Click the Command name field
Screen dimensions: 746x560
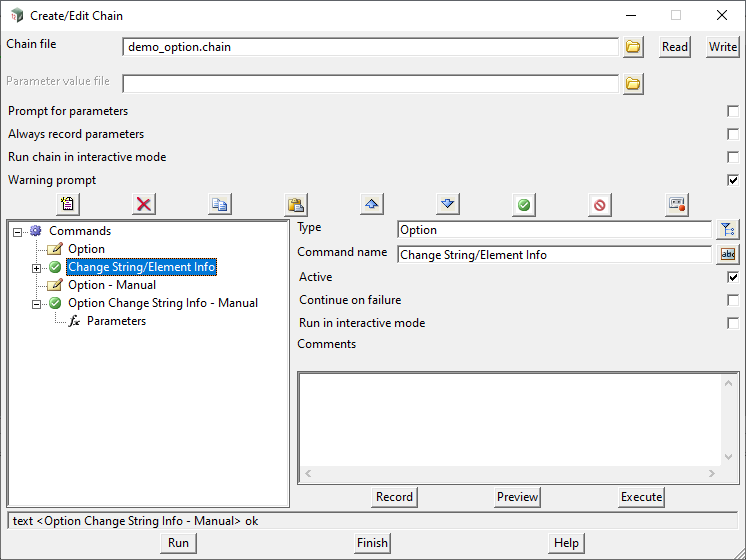[554, 255]
